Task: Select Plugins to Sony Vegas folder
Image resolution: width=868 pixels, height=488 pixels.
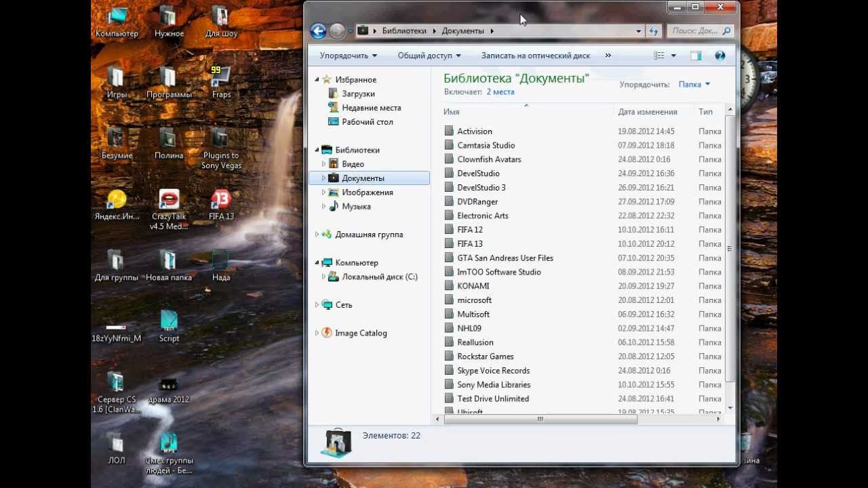Action: pyautogui.click(x=221, y=148)
